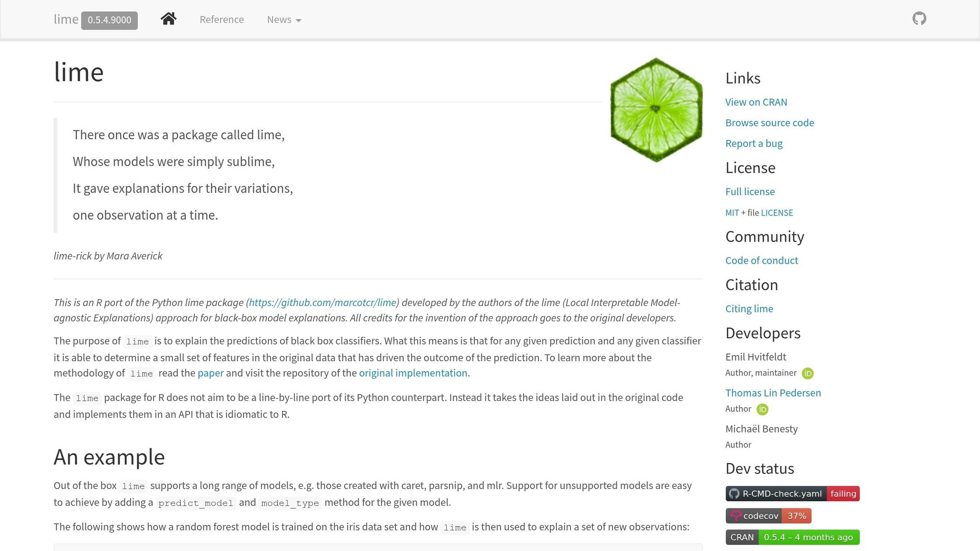Viewport: 980px width, 551px height.
Task: Open the View on CRAN link
Action: pyautogui.click(x=756, y=102)
